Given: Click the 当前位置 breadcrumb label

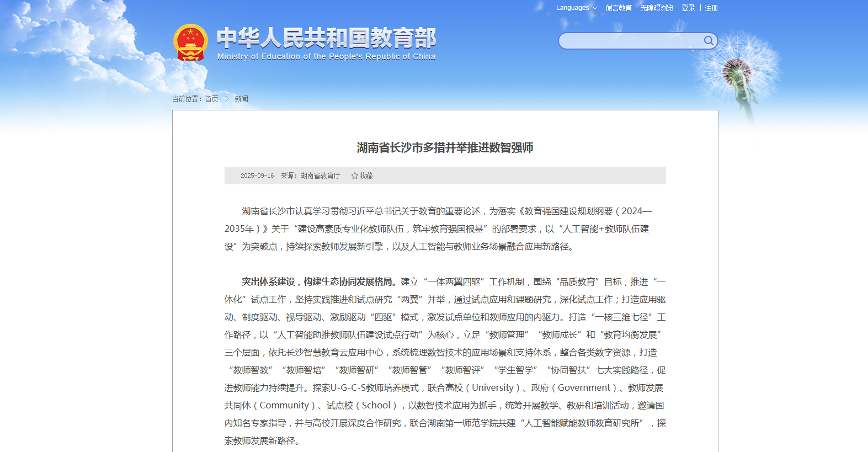Looking at the screenshot, I should (x=187, y=99).
